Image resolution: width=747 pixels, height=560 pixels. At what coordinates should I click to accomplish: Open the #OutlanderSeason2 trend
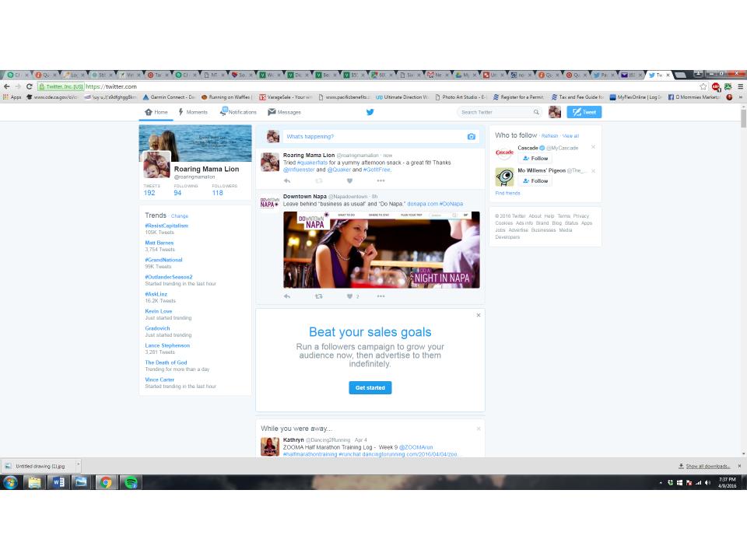[169, 277]
